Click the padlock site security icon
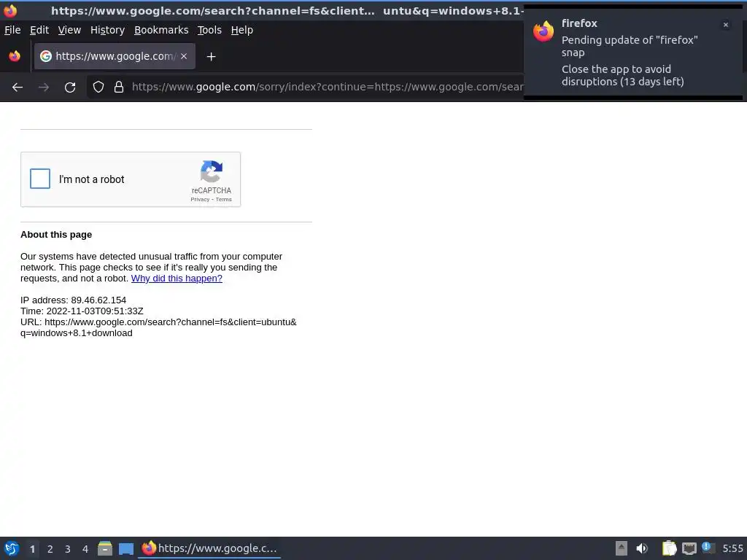 [119, 87]
